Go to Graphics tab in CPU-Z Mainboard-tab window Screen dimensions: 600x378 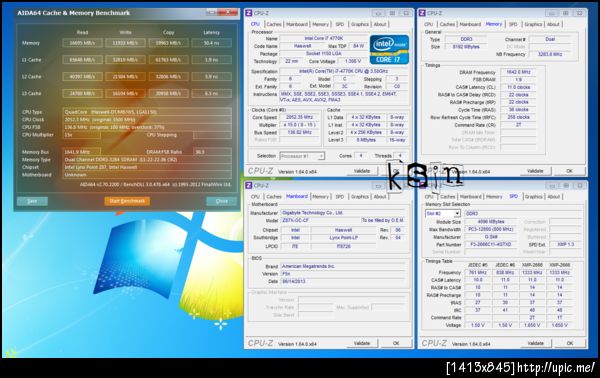point(360,197)
